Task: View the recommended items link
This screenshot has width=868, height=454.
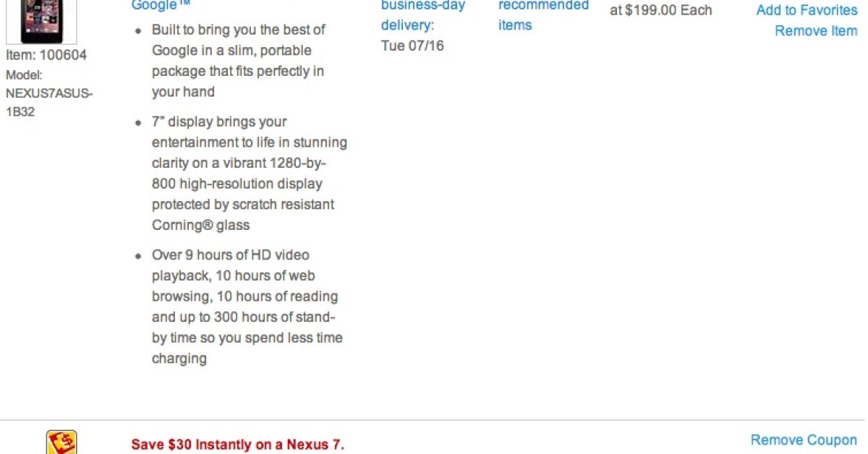Action: pyautogui.click(x=543, y=15)
